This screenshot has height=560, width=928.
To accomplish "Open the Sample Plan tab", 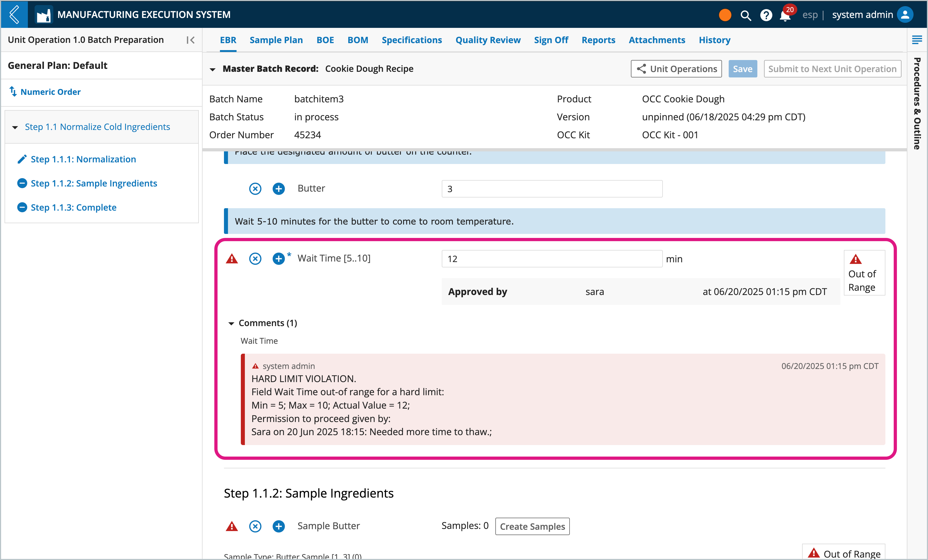I will point(276,40).
